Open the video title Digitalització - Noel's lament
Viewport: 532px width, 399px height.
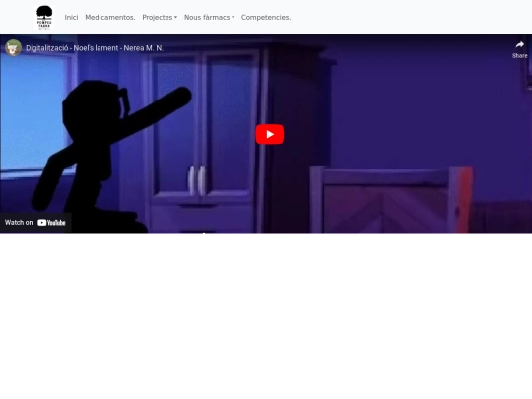pyautogui.click(x=95, y=48)
